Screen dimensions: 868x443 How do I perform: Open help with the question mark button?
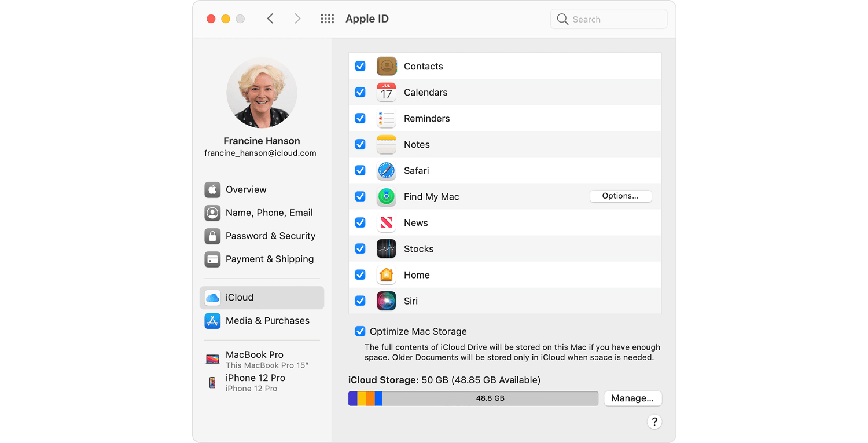pyautogui.click(x=654, y=422)
